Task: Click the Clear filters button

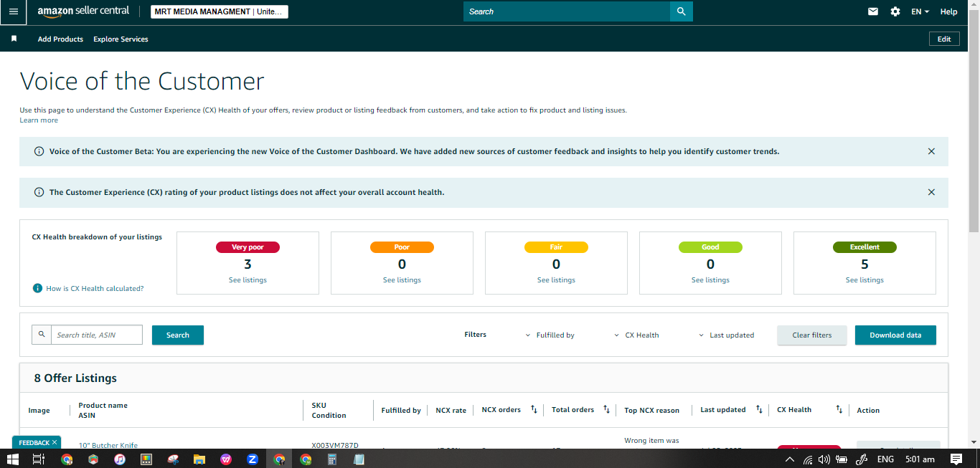Action: tap(812, 335)
